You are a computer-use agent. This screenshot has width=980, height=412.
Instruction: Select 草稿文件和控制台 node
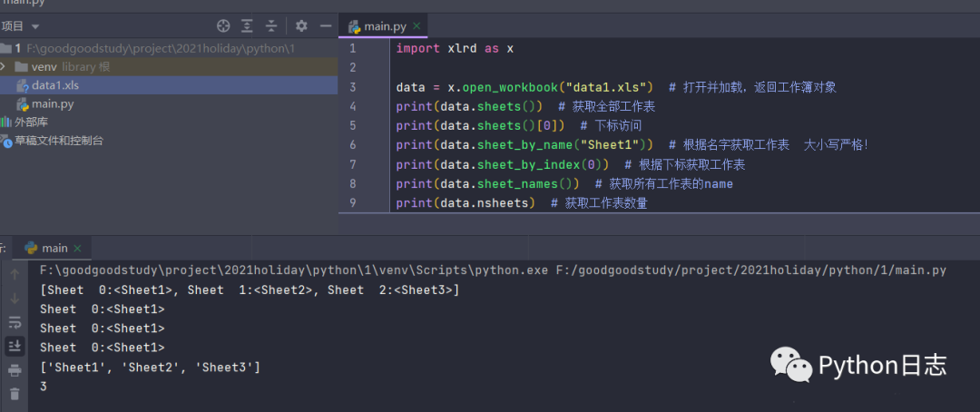pos(52,141)
